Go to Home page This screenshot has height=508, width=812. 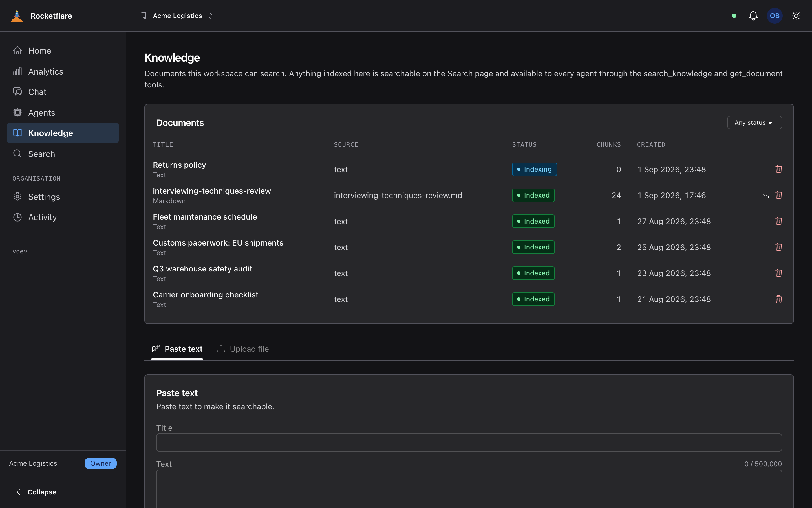(x=63, y=51)
